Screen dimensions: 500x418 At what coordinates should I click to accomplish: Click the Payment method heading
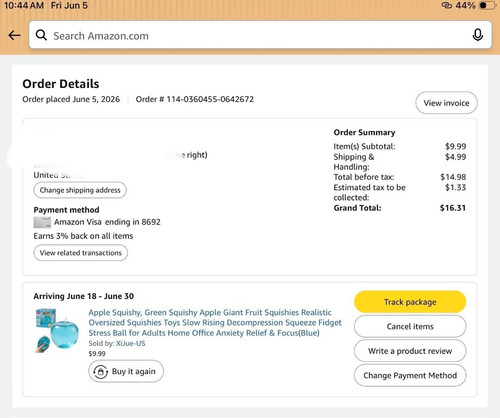point(66,210)
